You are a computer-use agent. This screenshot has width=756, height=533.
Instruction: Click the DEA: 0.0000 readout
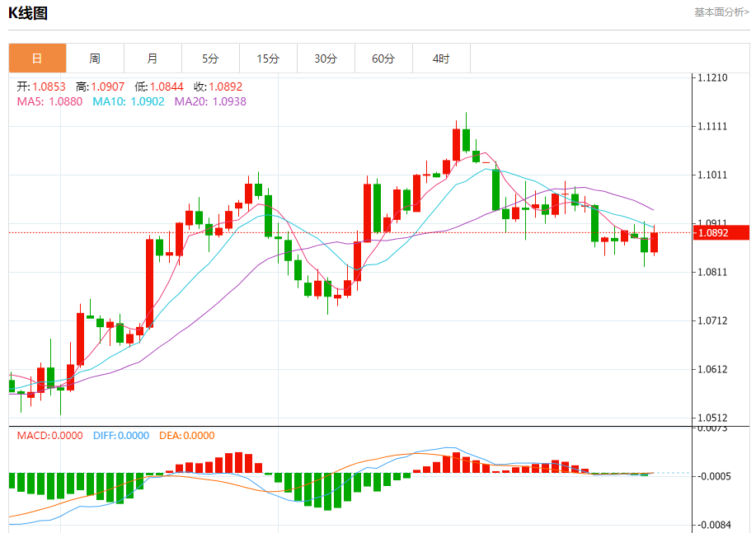pyautogui.click(x=185, y=436)
